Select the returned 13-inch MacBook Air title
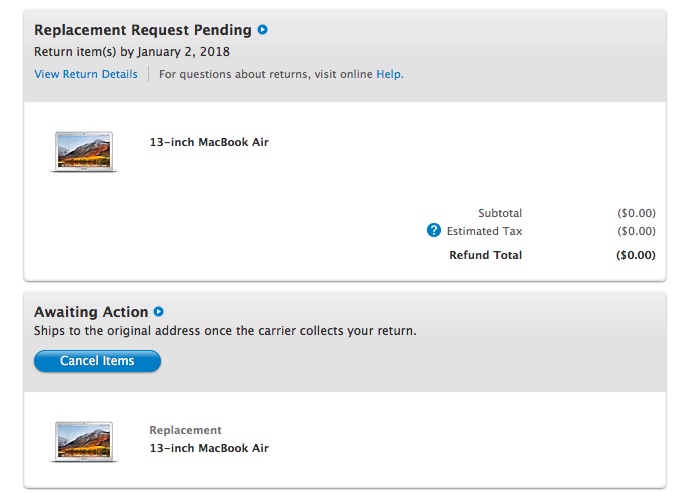 coord(209,142)
